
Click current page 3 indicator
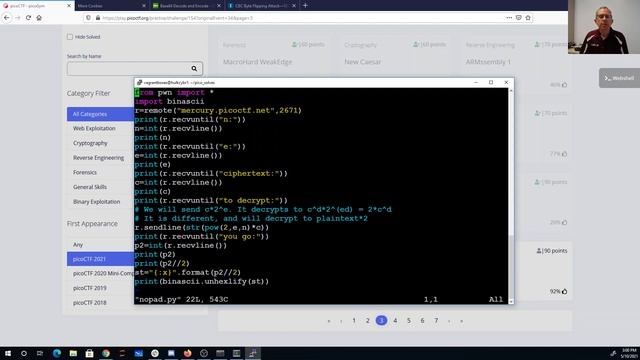tap(381, 320)
